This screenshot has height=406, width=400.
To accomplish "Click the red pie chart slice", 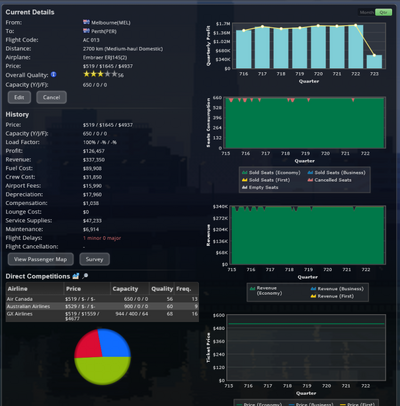I will (x=88, y=345).
